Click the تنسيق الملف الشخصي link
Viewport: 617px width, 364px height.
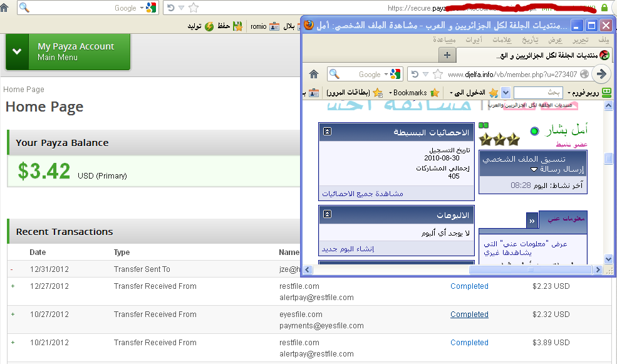(x=524, y=159)
